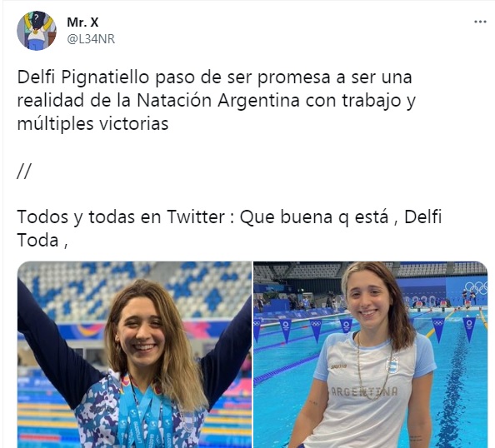Open right photo at the Olympic pool
Image resolution: width=495 pixels, height=448 pixels.
point(371,354)
